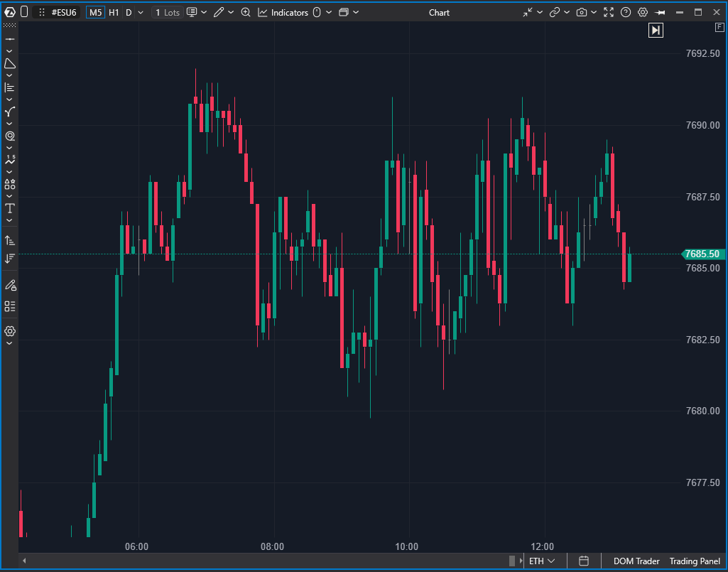Click the camera screenshot icon
The width and height of the screenshot is (728, 572).
pos(581,13)
